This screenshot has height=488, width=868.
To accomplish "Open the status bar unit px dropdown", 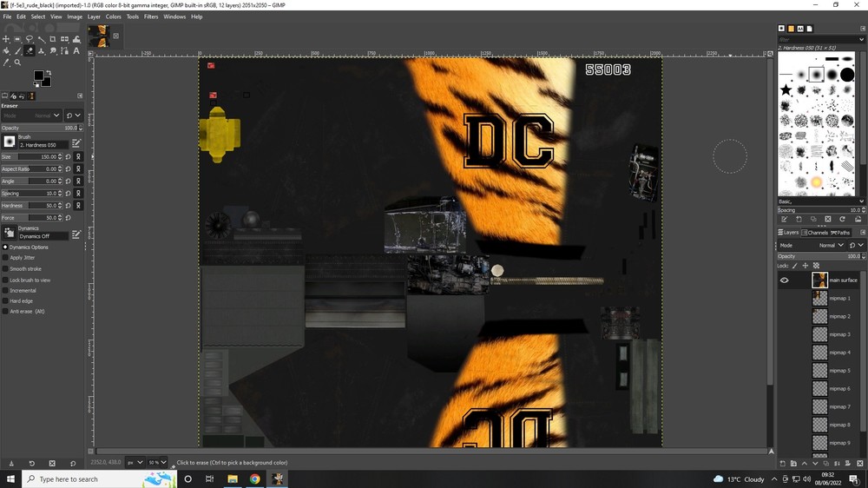I will (135, 463).
